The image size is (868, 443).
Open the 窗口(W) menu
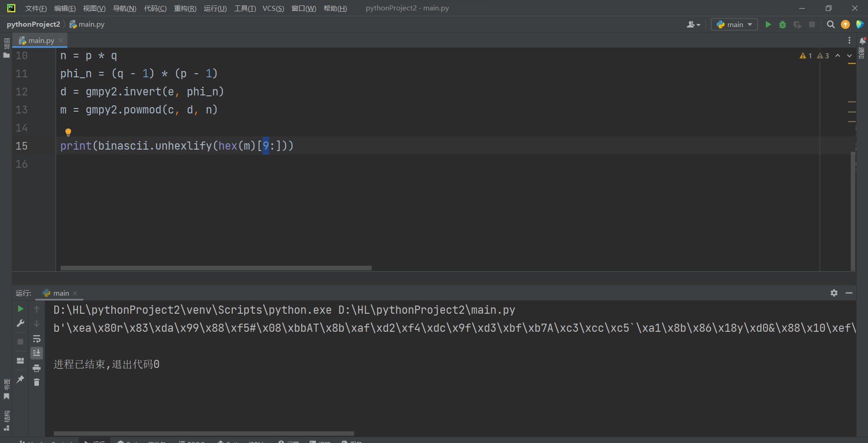pos(304,8)
